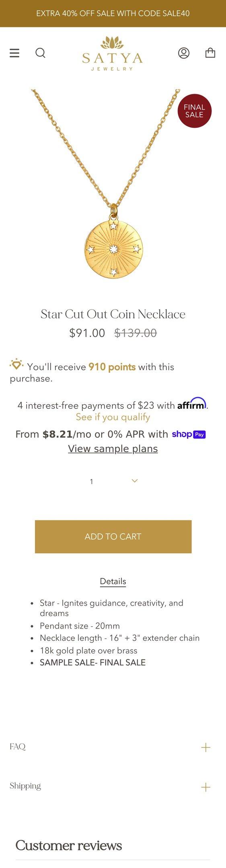Click See if you qualify link
226x868 pixels.
[113, 417]
